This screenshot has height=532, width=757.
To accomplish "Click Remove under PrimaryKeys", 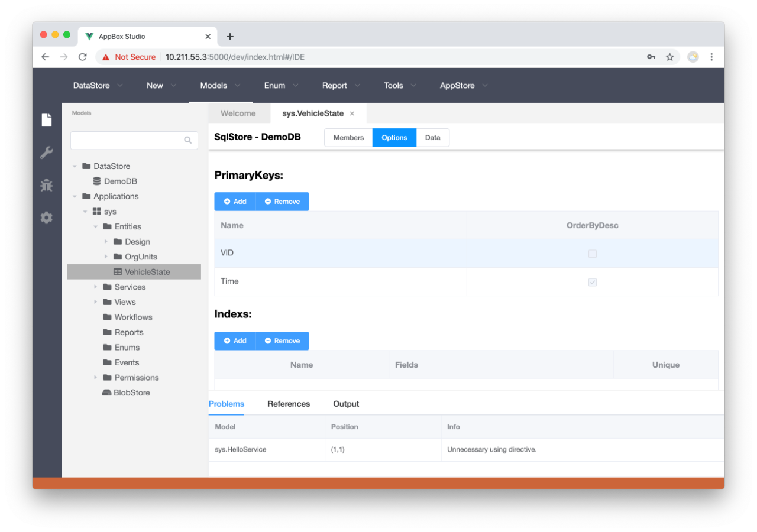I will 282,202.
